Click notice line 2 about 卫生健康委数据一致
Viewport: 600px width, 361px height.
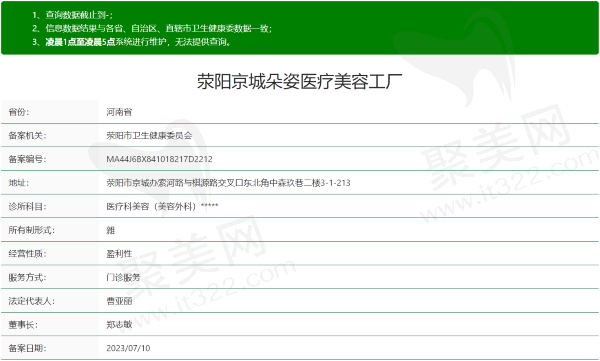(x=152, y=28)
